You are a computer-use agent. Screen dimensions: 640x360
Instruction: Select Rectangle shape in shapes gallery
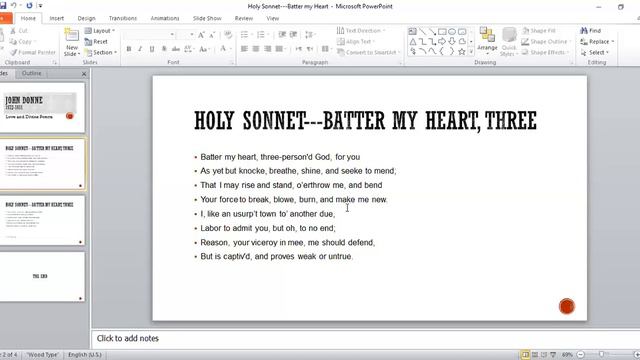442,31
